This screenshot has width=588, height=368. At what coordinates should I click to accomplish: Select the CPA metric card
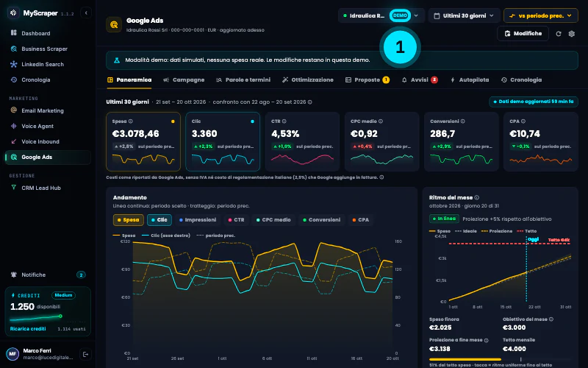541,141
